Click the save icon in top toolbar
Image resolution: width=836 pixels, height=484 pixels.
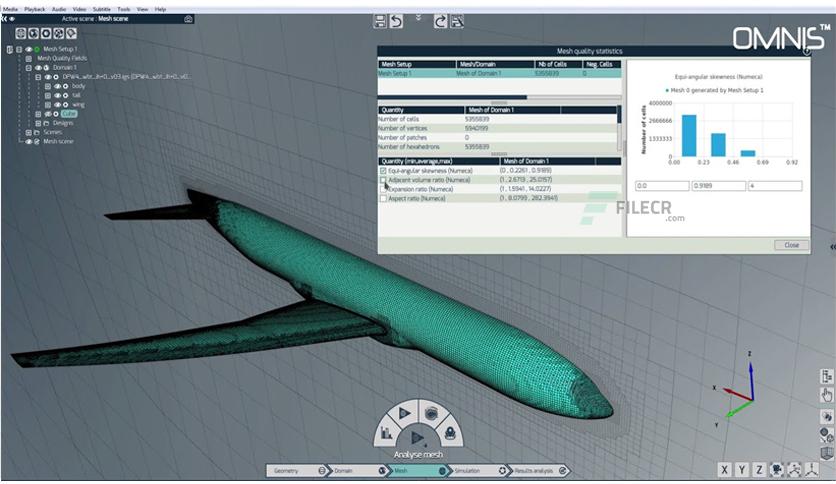(x=380, y=21)
